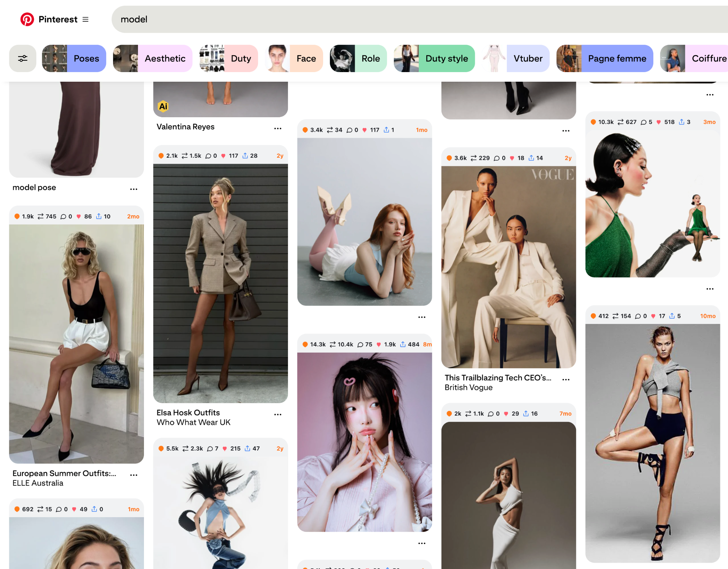Click the heart icon showing 518 likes
The height and width of the screenshot is (569, 728).
coord(658,122)
